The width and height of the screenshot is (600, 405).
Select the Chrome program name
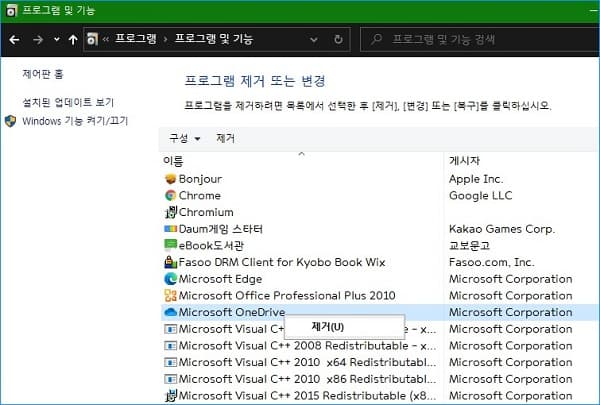tap(199, 195)
